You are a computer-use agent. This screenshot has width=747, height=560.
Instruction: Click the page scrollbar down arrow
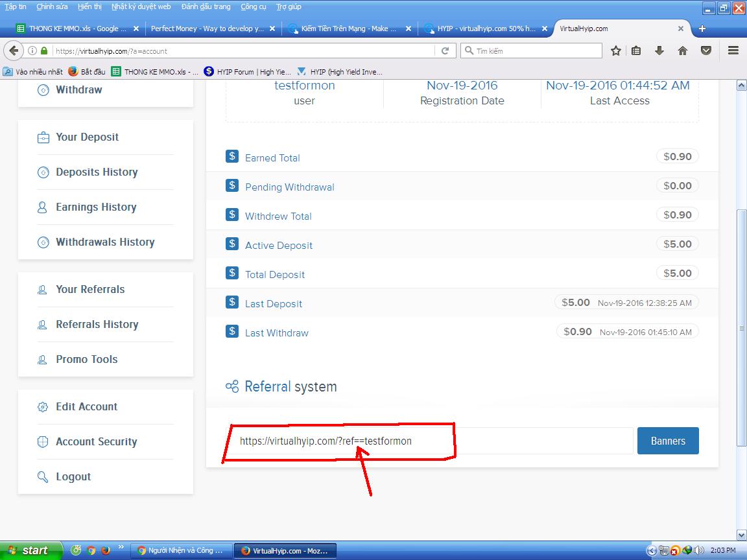[741, 535]
